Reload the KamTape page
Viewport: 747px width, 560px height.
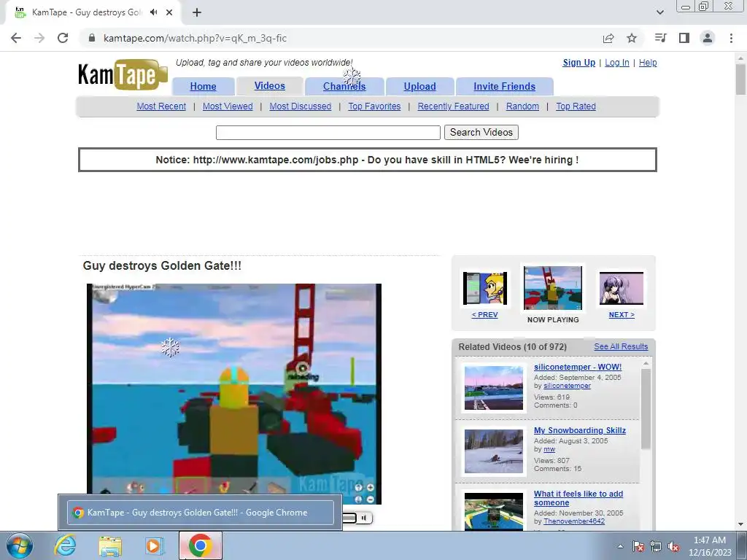tap(63, 38)
